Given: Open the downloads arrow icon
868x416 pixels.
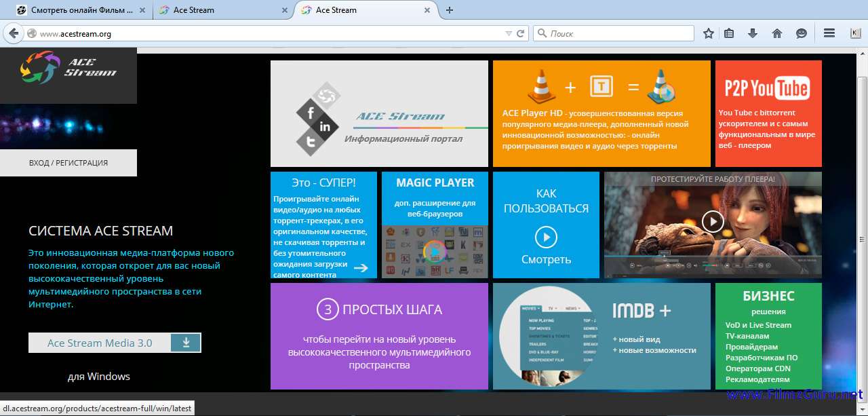Looking at the screenshot, I should [752, 33].
